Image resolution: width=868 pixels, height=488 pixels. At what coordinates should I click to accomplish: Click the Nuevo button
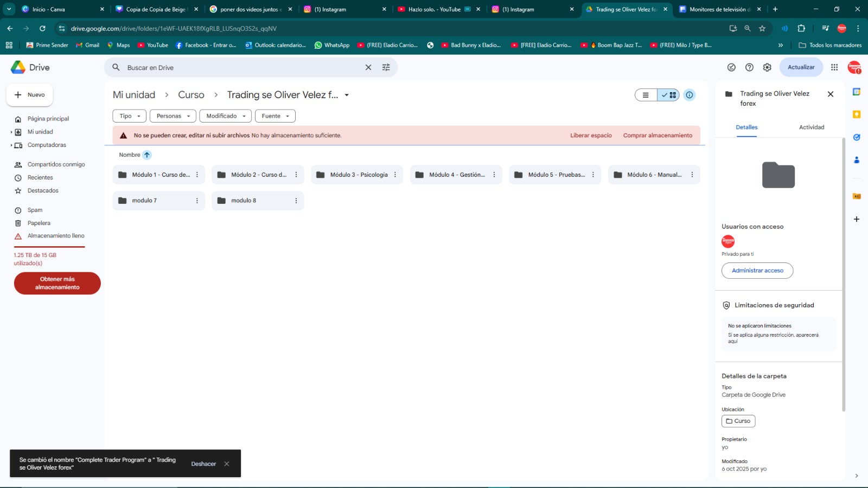click(30, 95)
